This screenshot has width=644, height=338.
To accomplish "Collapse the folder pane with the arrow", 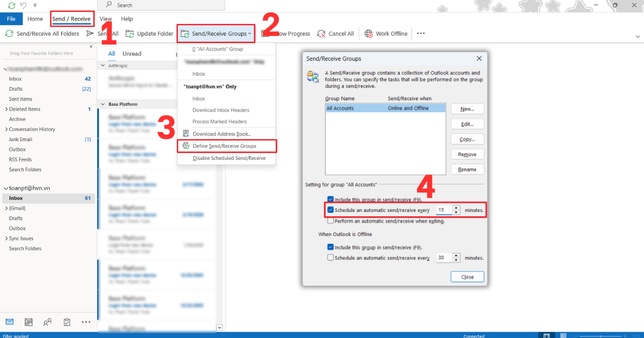I will click(91, 47).
